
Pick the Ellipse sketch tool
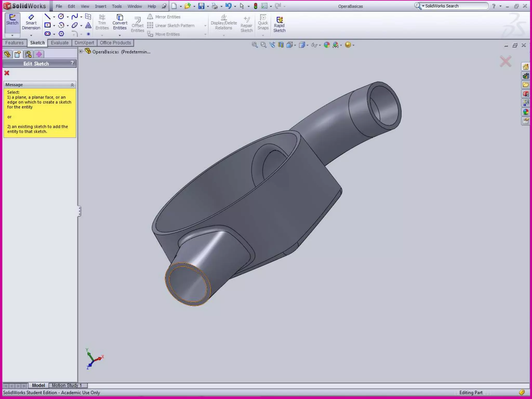click(75, 25)
